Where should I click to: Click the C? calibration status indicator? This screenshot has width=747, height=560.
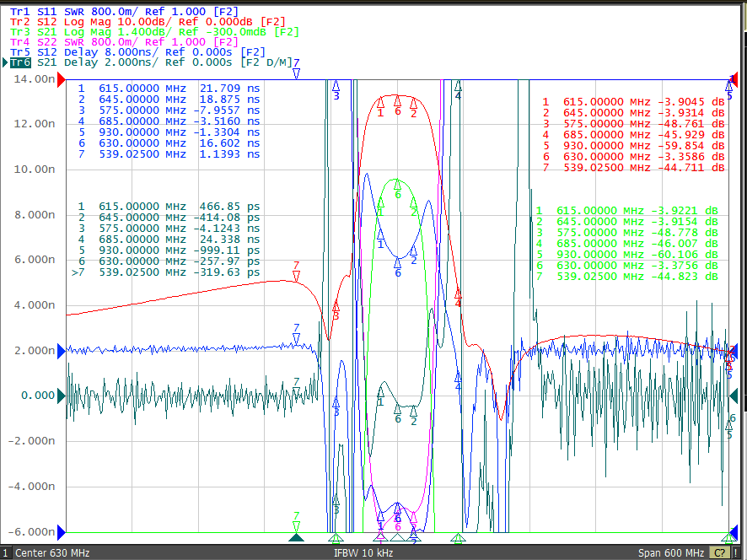point(719,553)
